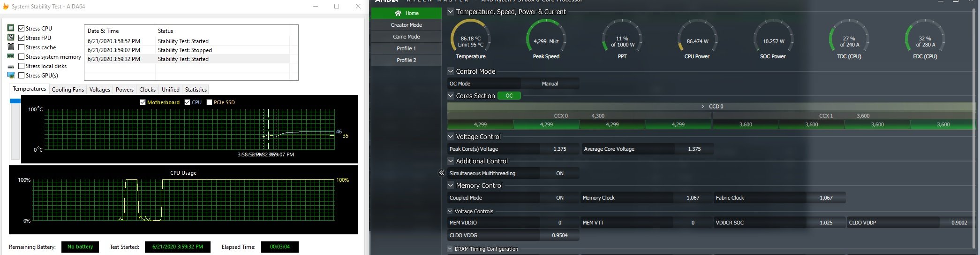Click the first CCX 0 core bar showing 4,299
This screenshot has width=980, height=255.
pyautogui.click(x=480, y=124)
